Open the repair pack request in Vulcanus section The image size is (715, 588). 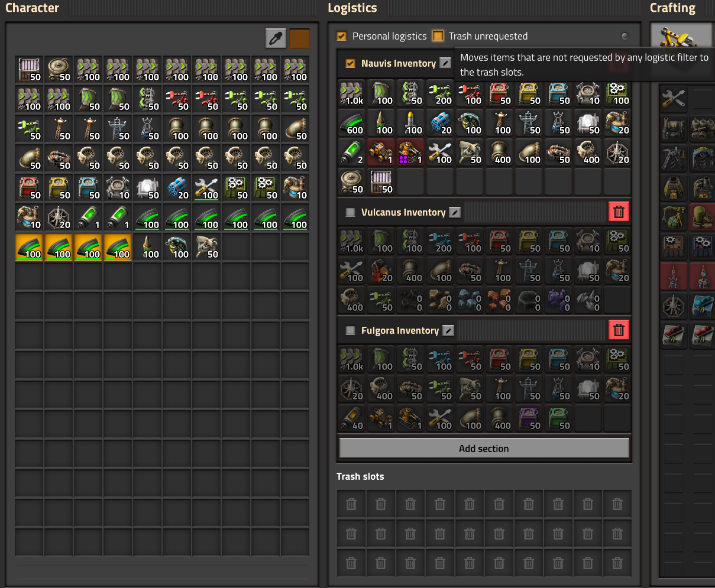352,271
